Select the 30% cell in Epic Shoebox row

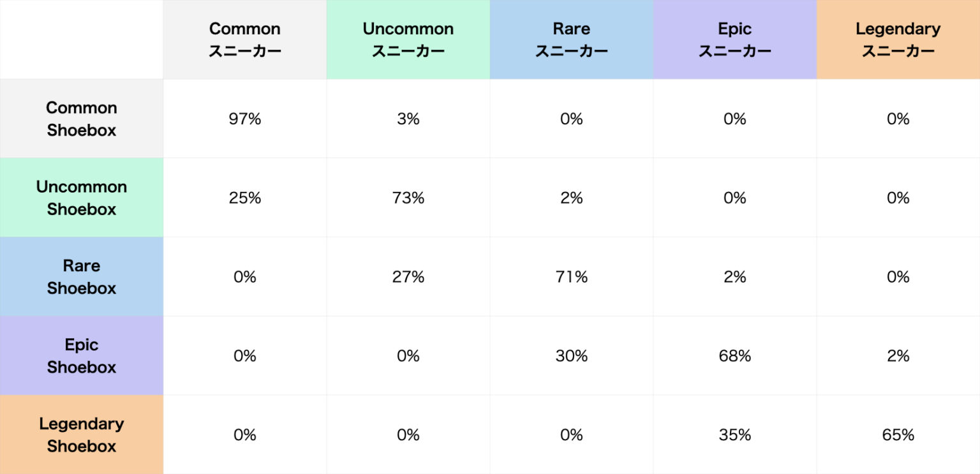(x=572, y=356)
